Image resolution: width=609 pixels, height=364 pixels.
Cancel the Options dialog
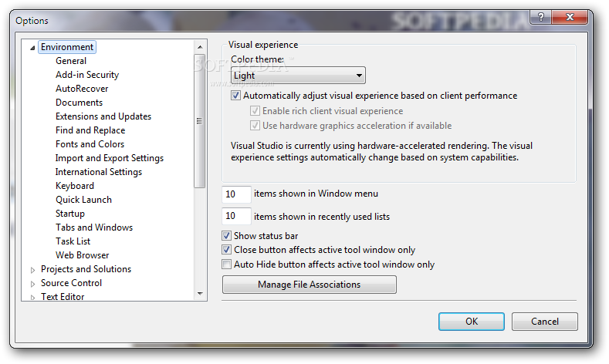coord(544,322)
